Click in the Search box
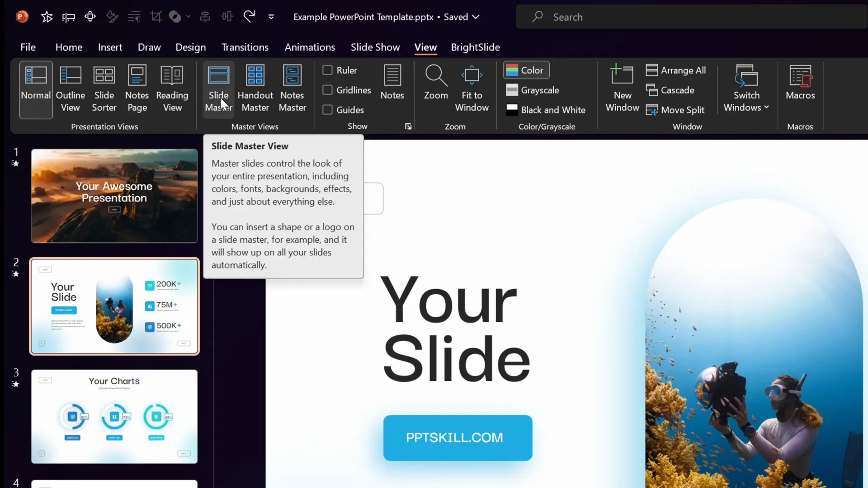This screenshot has height=488, width=868. coord(692,17)
